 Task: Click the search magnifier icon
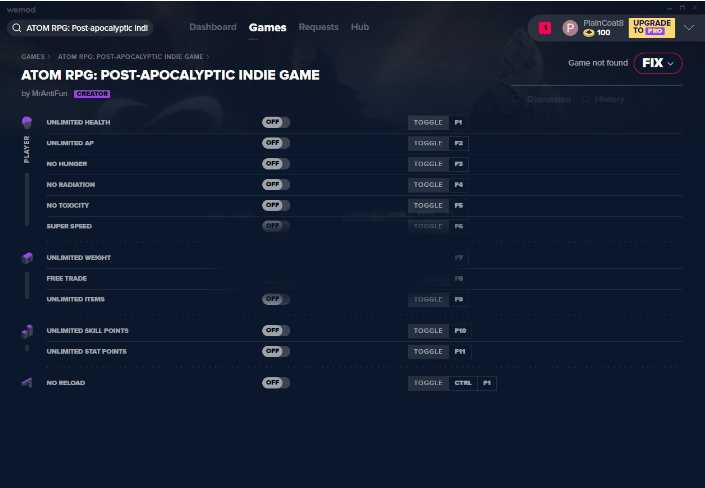(x=17, y=28)
